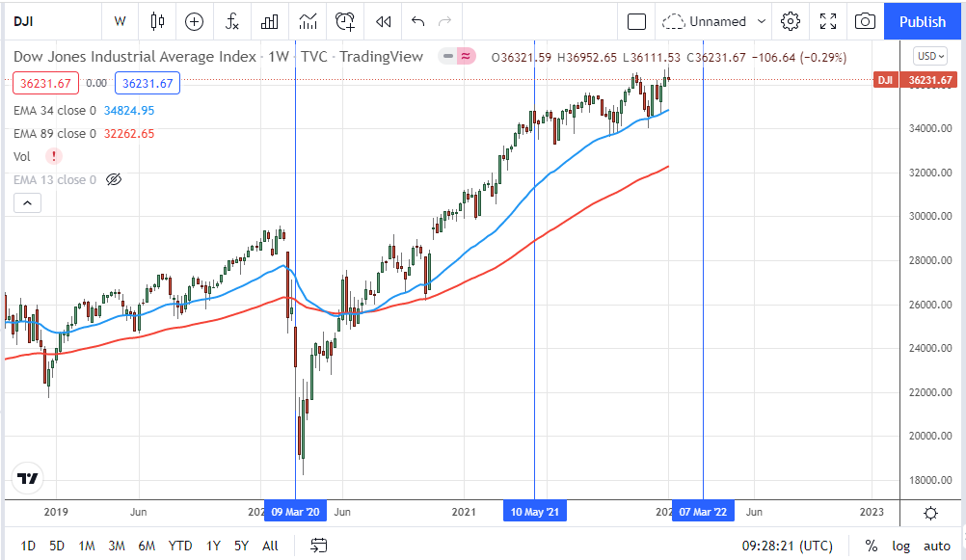
Task: Set range to 6M
Action: coord(147,546)
